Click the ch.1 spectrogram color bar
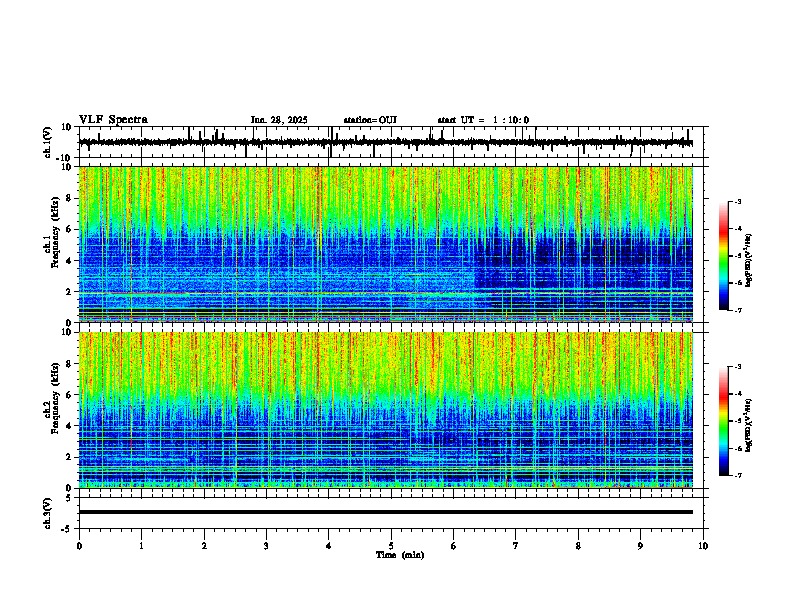 723,256
